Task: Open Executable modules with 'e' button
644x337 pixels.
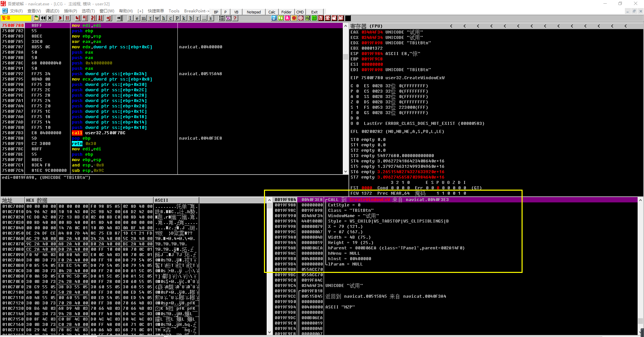Action: 137,18
